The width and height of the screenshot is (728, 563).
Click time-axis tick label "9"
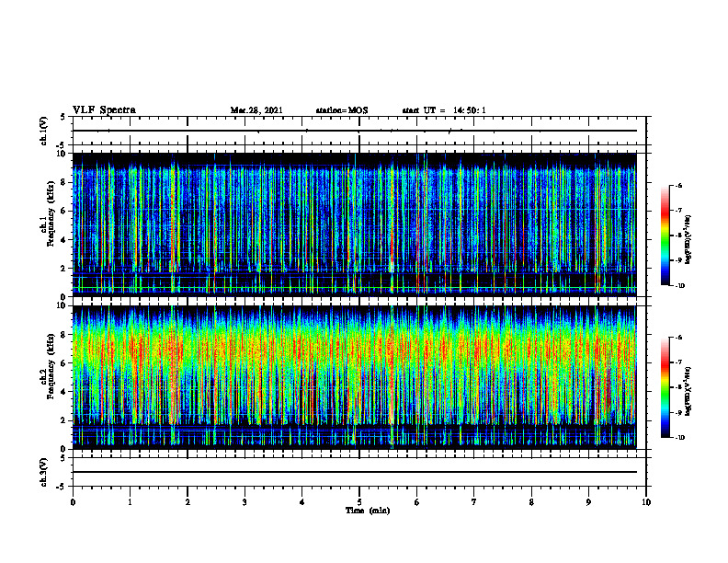pos(588,502)
